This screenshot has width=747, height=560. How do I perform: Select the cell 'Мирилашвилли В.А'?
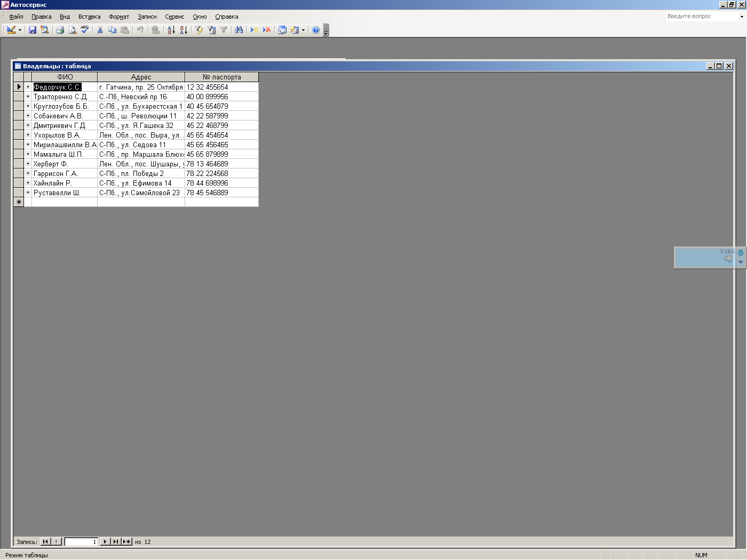coord(65,145)
